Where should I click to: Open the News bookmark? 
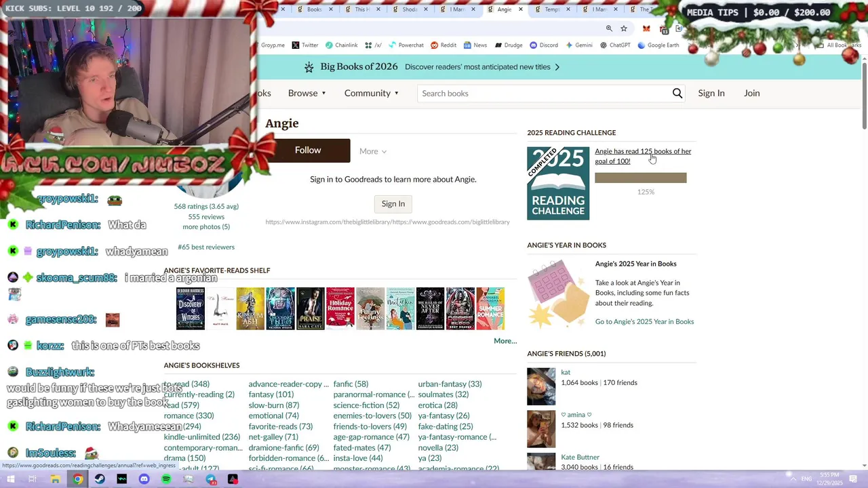475,45
